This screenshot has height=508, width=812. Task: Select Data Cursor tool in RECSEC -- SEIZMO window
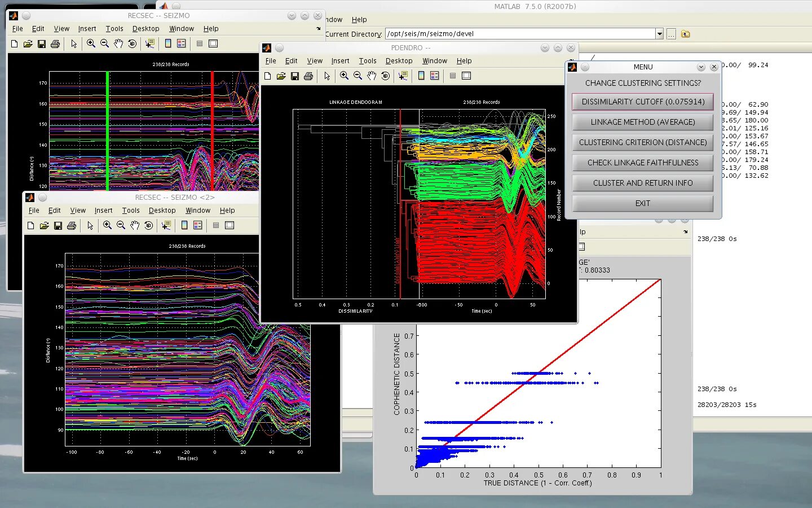(150, 43)
